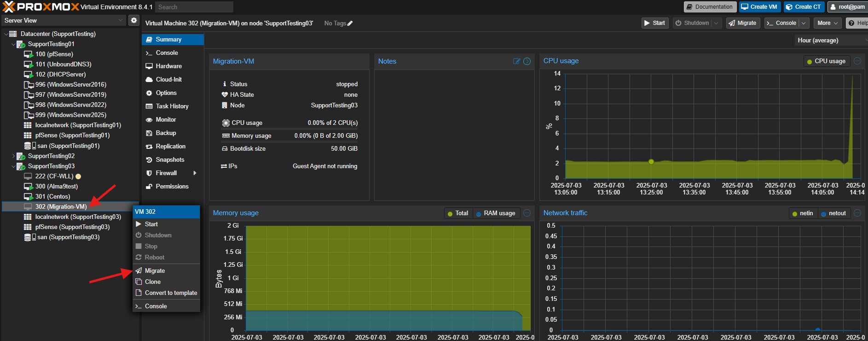Expand the Firewall submenu arrow
This screenshot has height=341, width=868.
[x=195, y=173]
